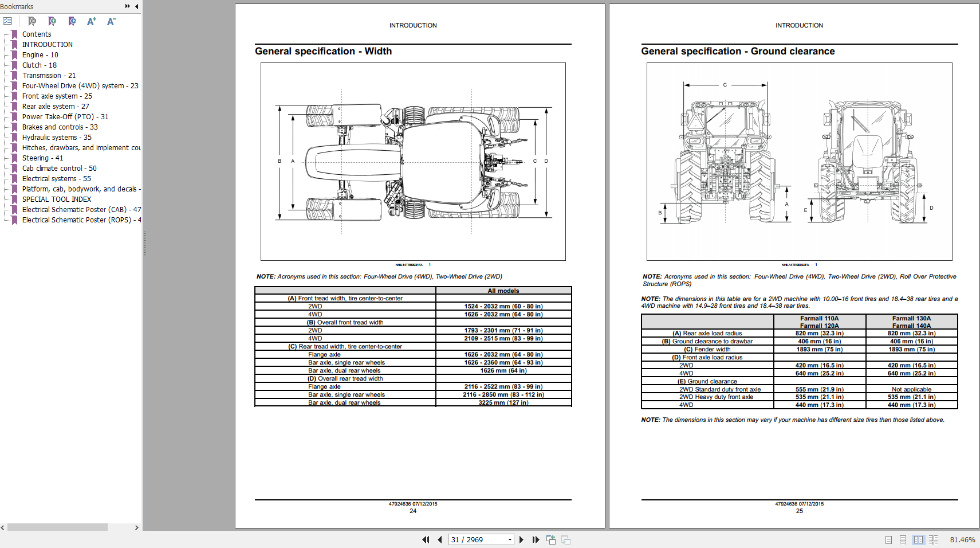Switch to single page view mode
Image resolution: width=980 pixels, height=548 pixels.
coord(888,540)
